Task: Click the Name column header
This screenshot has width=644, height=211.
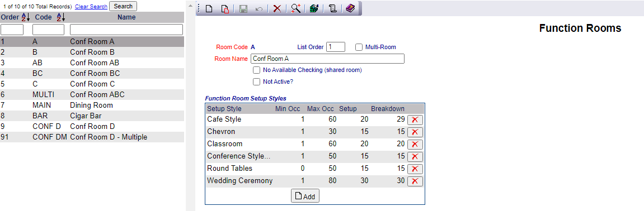Action: pyautogui.click(x=126, y=17)
